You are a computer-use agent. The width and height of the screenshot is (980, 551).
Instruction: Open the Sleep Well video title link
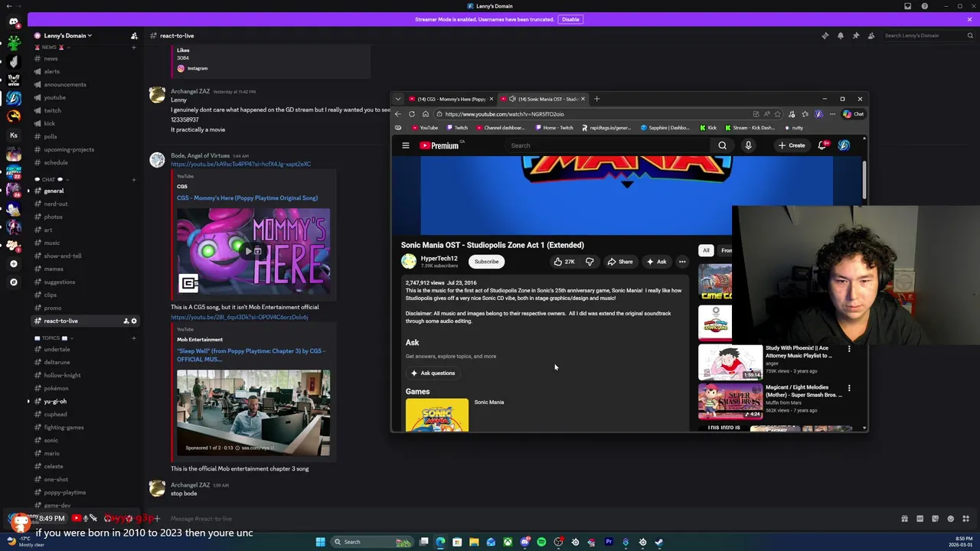(x=251, y=355)
